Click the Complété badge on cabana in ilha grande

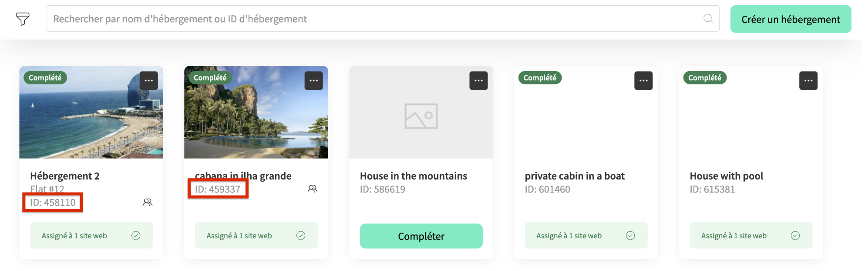coord(209,78)
